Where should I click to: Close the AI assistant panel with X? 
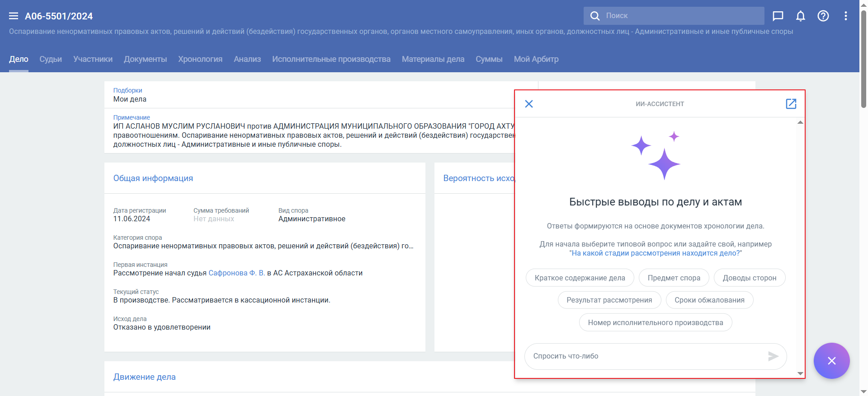click(x=528, y=104)
